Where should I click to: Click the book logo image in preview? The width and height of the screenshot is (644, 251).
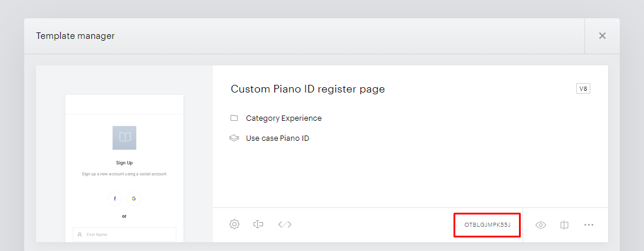coord(124,138)
